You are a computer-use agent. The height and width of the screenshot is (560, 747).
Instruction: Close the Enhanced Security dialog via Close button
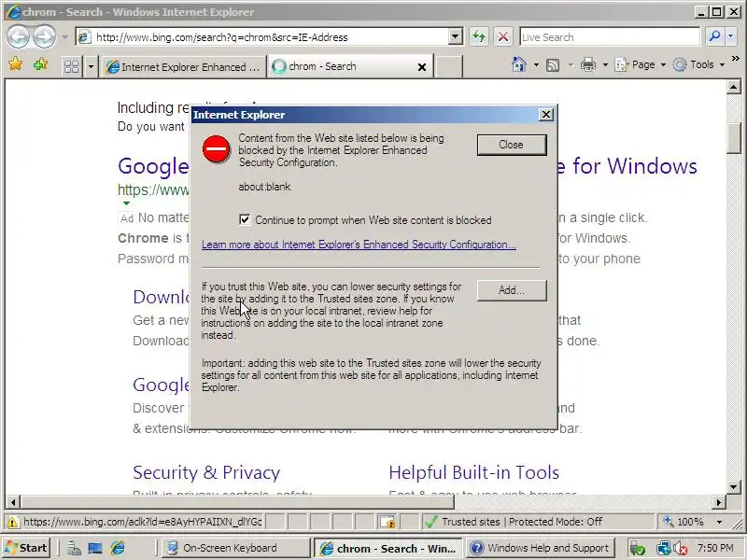pos(512,145)
